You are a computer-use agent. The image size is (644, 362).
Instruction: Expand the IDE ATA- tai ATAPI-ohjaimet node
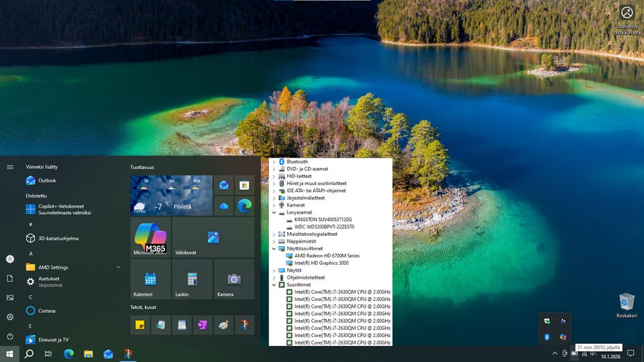[274, 191]
